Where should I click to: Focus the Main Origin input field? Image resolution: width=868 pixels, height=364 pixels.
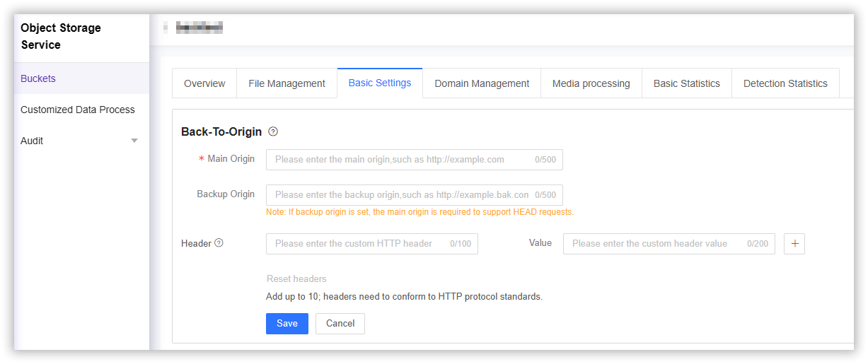(400, 160)
